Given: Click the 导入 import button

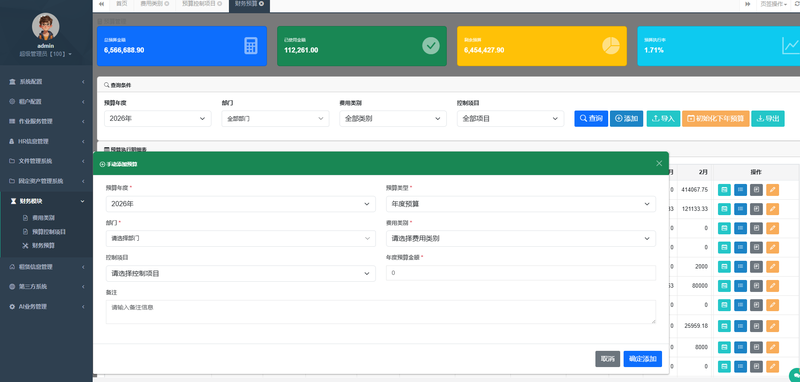Looking at the screenshot, I should (x=663, y=118).
